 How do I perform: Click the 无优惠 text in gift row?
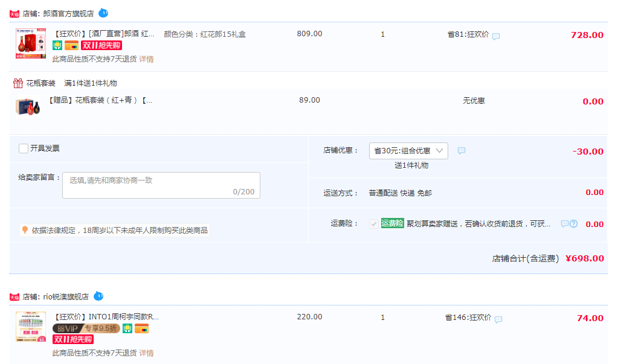pyautogui.click(x=474, y=101)
